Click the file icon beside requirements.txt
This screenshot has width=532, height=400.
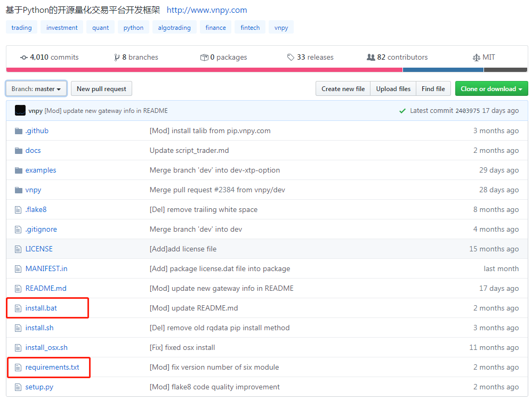coord(18,367)
